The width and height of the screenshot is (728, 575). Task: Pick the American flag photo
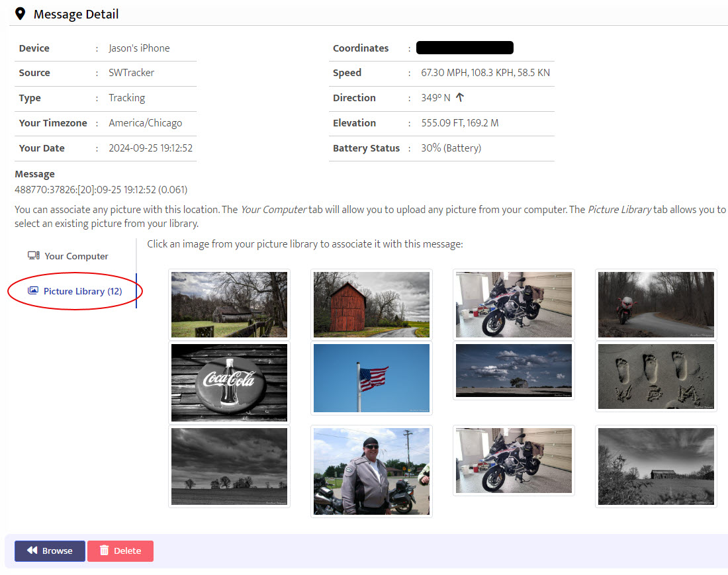click(x=371, y=378)
